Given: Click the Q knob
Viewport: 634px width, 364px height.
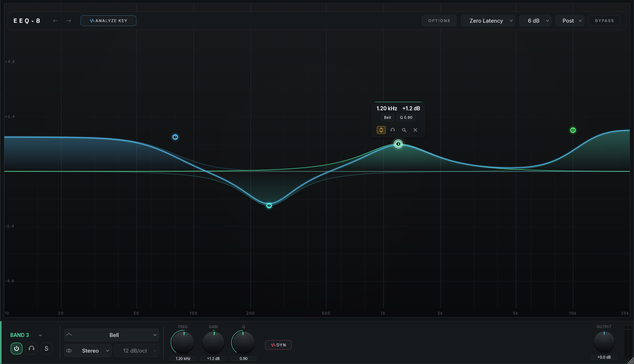Looking at the screenshot, I should click(x=244, y=342).
